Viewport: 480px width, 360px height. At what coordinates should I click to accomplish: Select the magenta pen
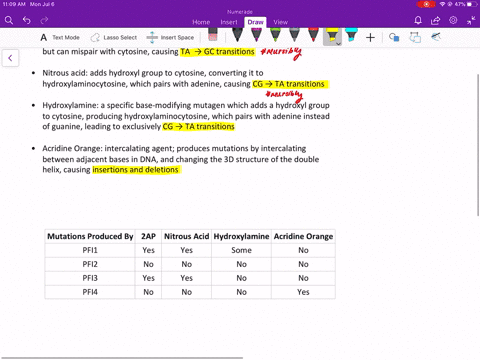(x=256, y=35)
